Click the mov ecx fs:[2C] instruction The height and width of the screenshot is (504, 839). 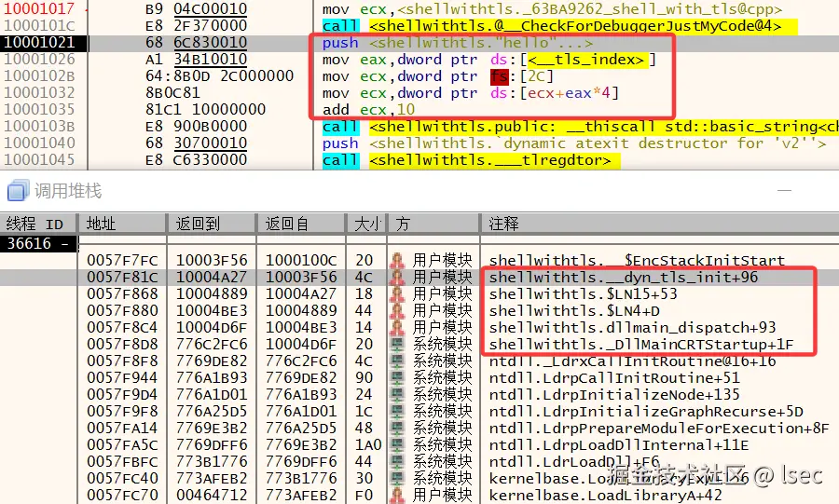point(438,75)
